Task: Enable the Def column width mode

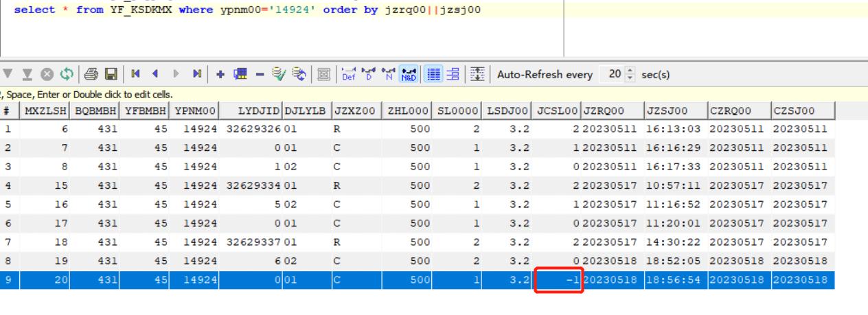Action: click(347, 73)
